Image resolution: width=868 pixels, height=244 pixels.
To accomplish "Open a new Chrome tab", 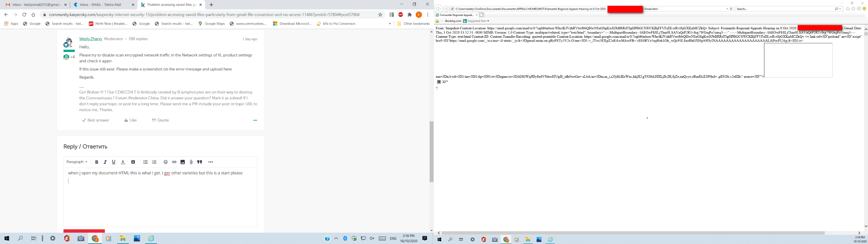I will (x=211, y=5).
